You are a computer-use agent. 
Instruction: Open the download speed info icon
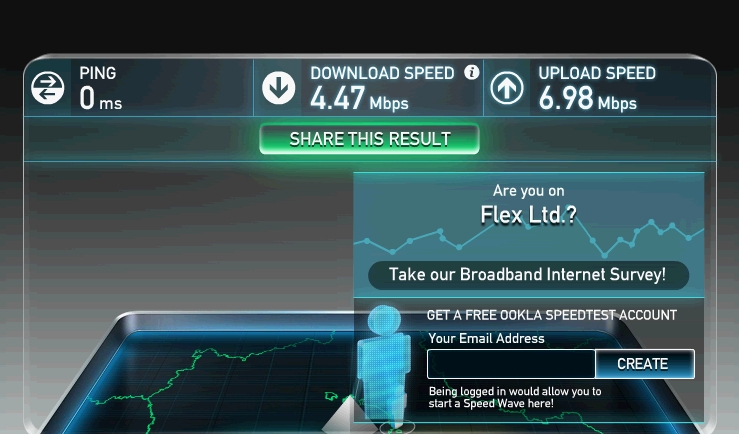tap(471, 72)
